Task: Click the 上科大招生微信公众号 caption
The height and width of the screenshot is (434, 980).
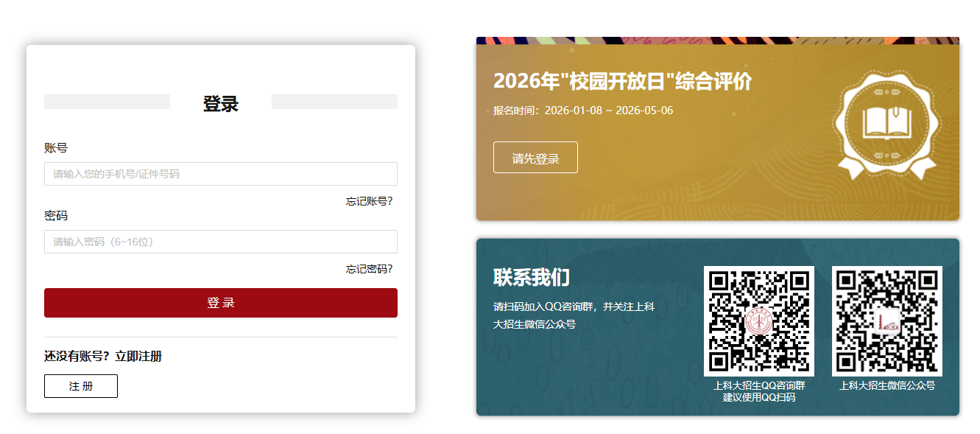Action: (886, 385)
